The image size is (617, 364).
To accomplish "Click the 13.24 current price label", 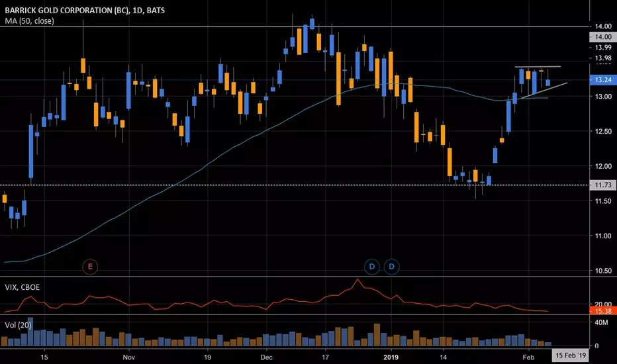I will click(603, 80).
